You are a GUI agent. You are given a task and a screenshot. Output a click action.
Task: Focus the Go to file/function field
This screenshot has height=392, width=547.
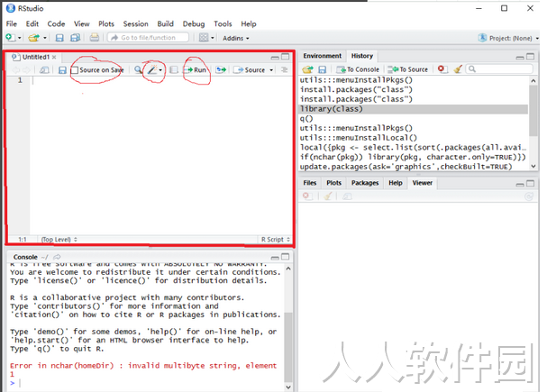pos(148,37)
